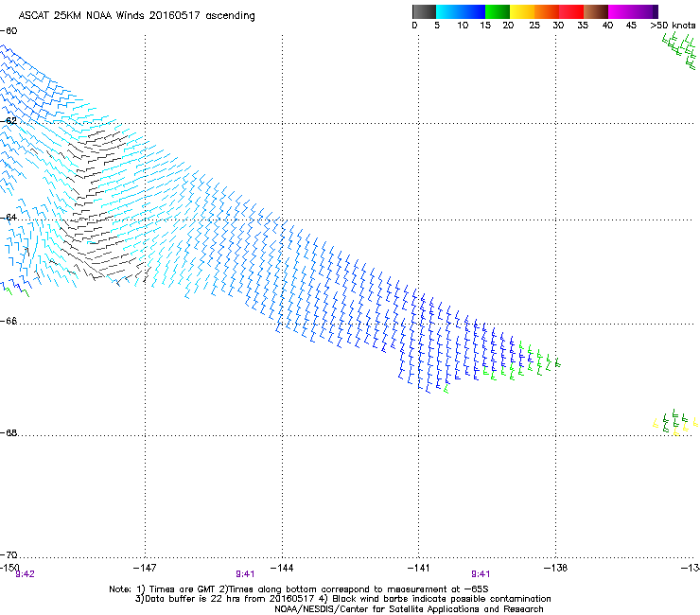Click the gray 0-5 knots color band
The height and width of the screenshot is (615, 700).
tap(424, 11)
